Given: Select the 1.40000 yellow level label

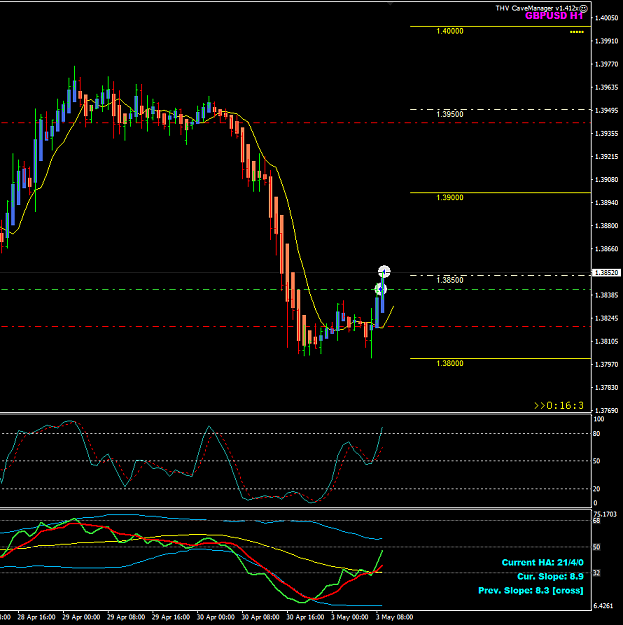Looking at the screenshot, I should point(450,31).
